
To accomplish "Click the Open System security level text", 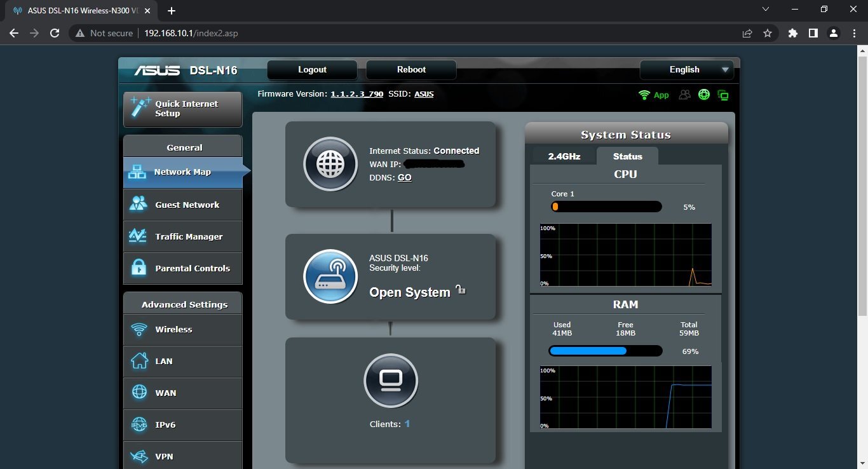I will pyautogui.click(x=410, y=292).
